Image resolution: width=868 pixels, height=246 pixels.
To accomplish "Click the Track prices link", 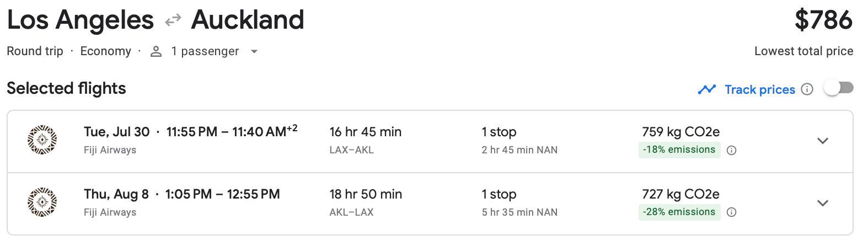I will 759,89.
